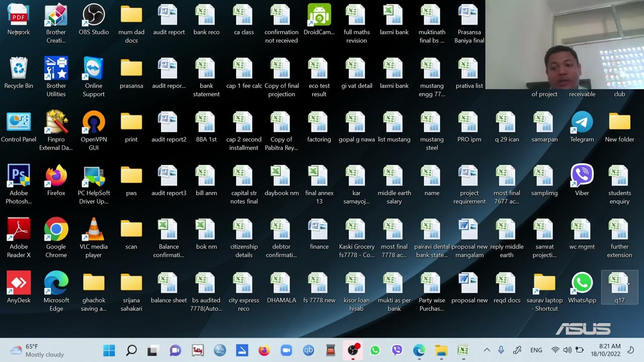
Task: Select the Brother Creative Center icon
Action: (56, 24)
